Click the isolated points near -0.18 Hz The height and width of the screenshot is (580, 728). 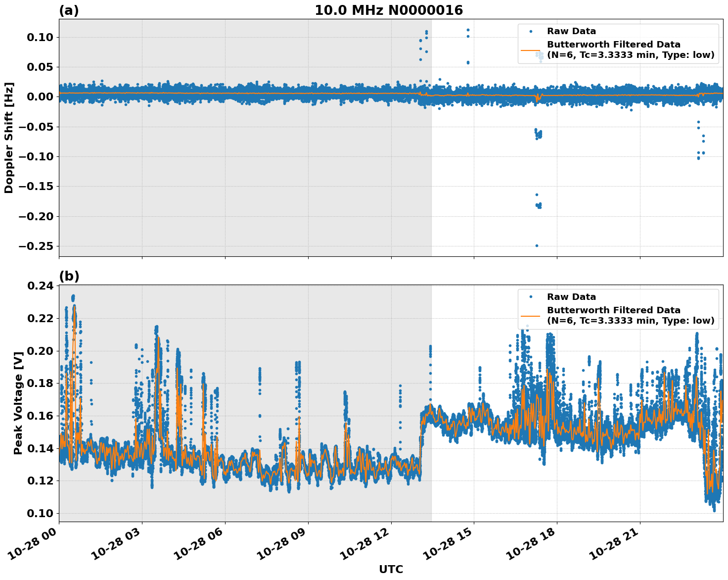[x=539, y=205]
